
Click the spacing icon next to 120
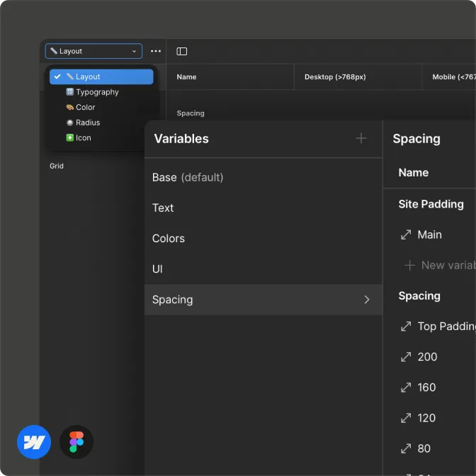coord(407,418)
